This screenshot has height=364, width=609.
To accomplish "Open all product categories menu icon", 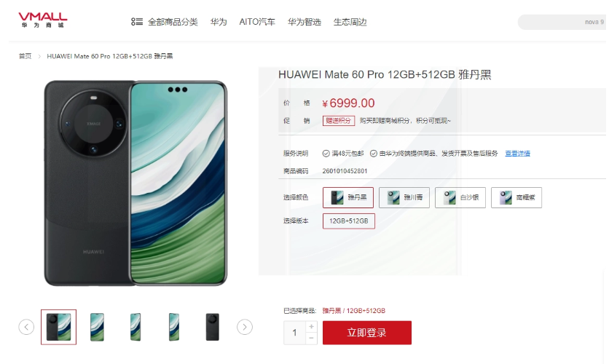I will pyautogui.click(x=137, y=22).
